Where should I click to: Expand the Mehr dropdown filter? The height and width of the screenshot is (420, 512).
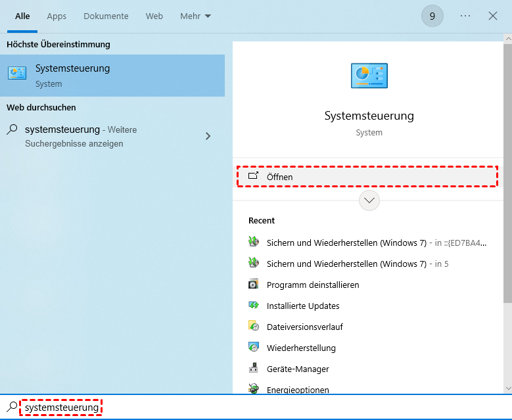point(196,16)
